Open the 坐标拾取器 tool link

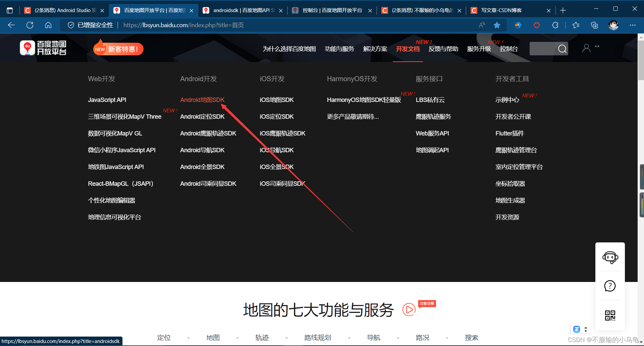tap(510, 184)
